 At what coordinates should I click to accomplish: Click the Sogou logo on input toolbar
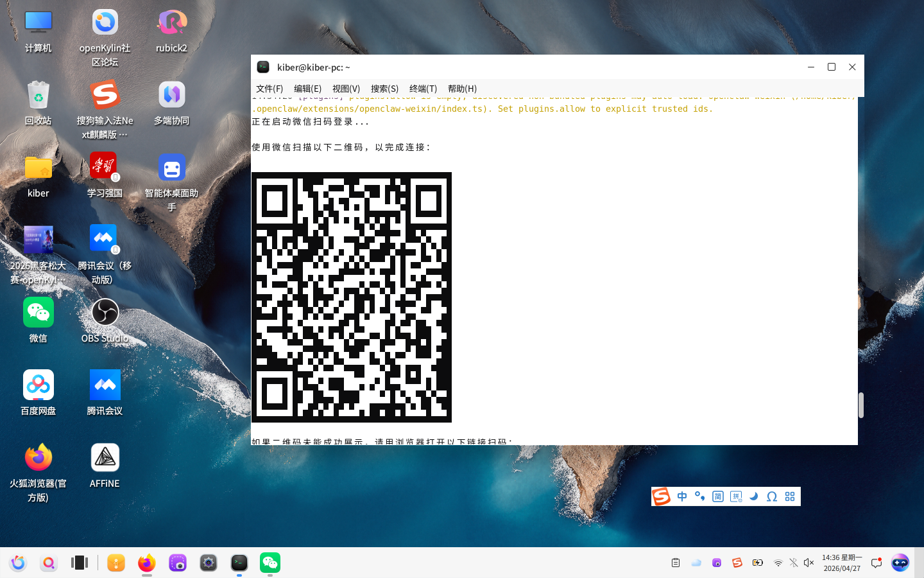click(x=662, y=496)
